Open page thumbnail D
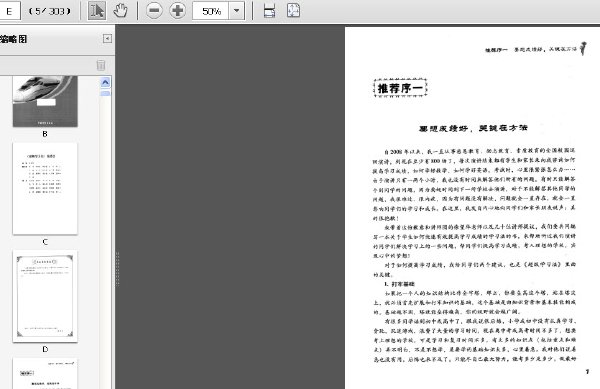 coord(45,296)
